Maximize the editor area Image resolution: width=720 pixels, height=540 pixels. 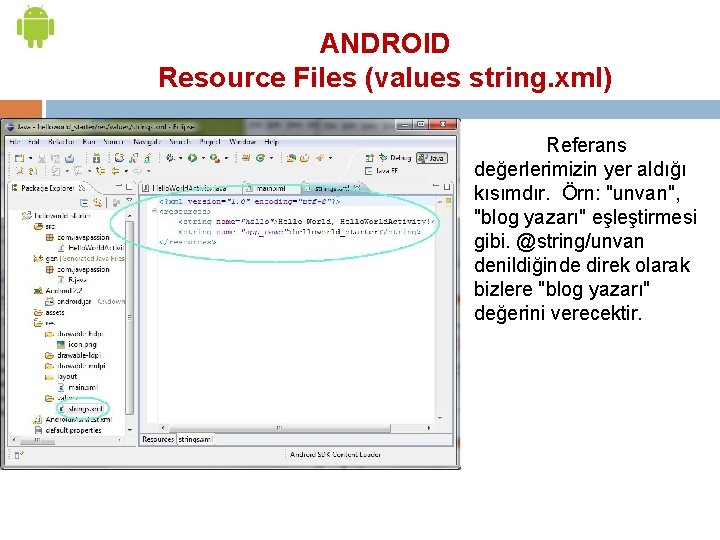447,186
